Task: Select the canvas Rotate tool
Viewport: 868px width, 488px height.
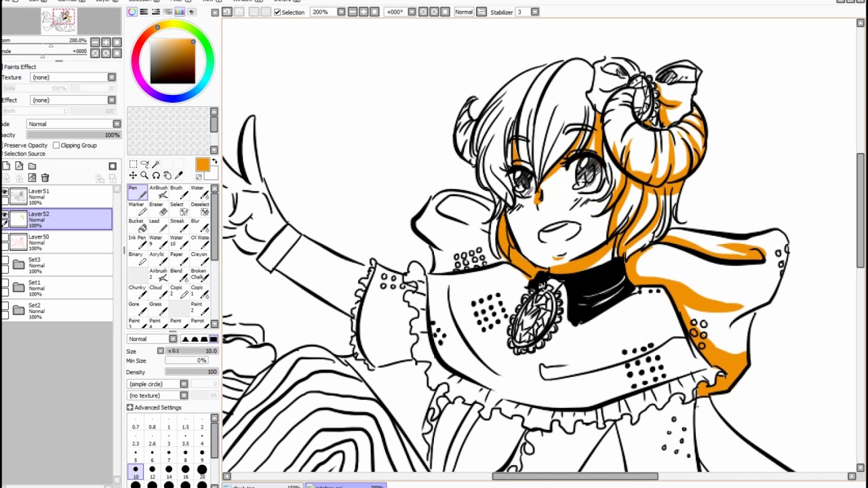Action: 156,176
